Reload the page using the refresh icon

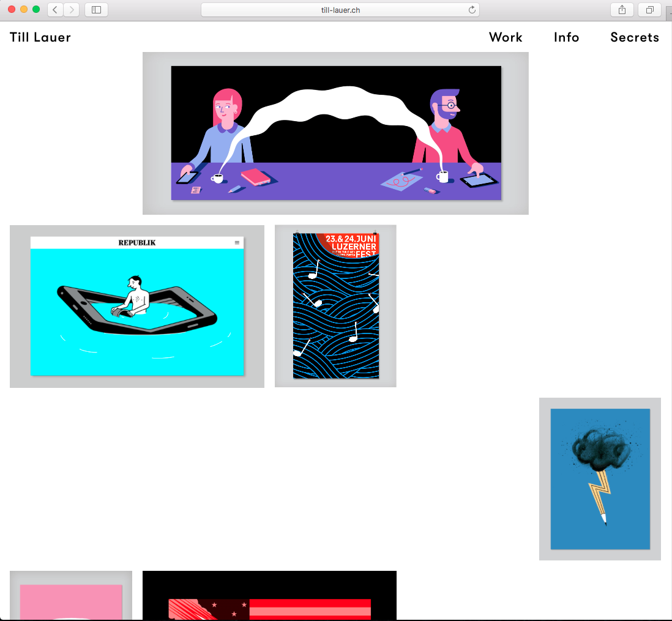pos(472,9)
